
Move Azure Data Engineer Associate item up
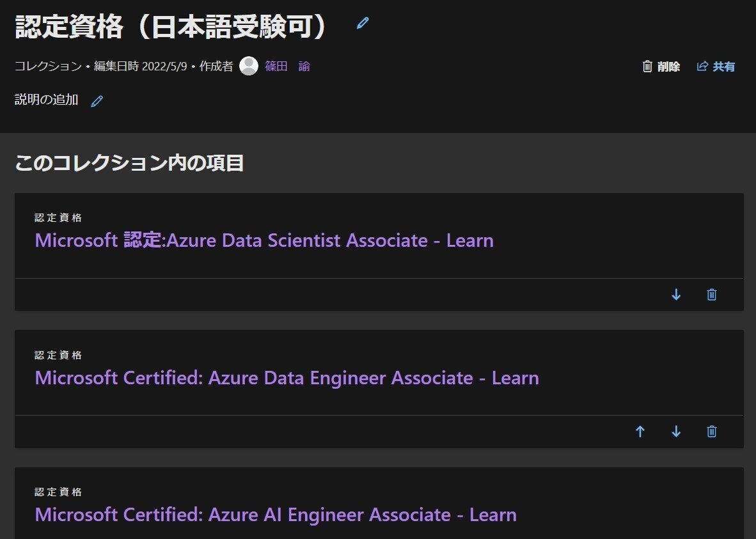[640, 432]
